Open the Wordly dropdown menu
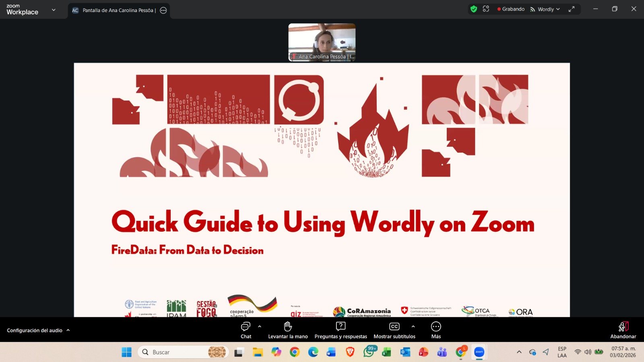This screenshot has height=362, width=644. coord(545,9)
